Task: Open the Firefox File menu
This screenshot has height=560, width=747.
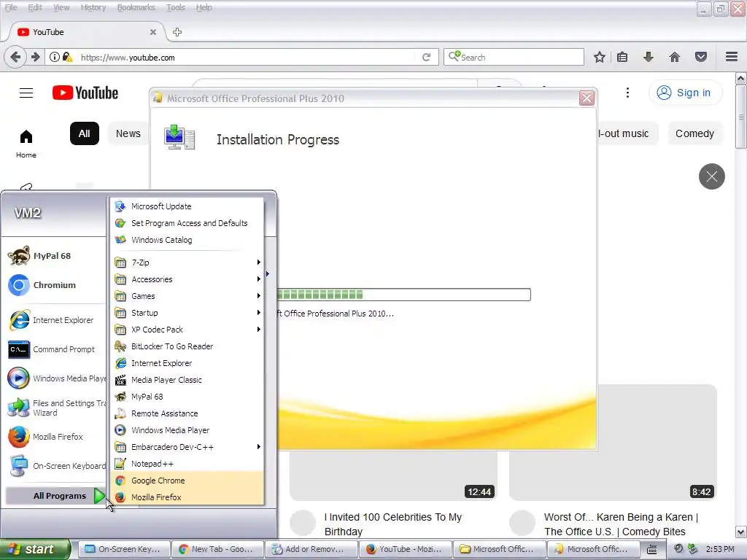Action: tap(10, 7)
